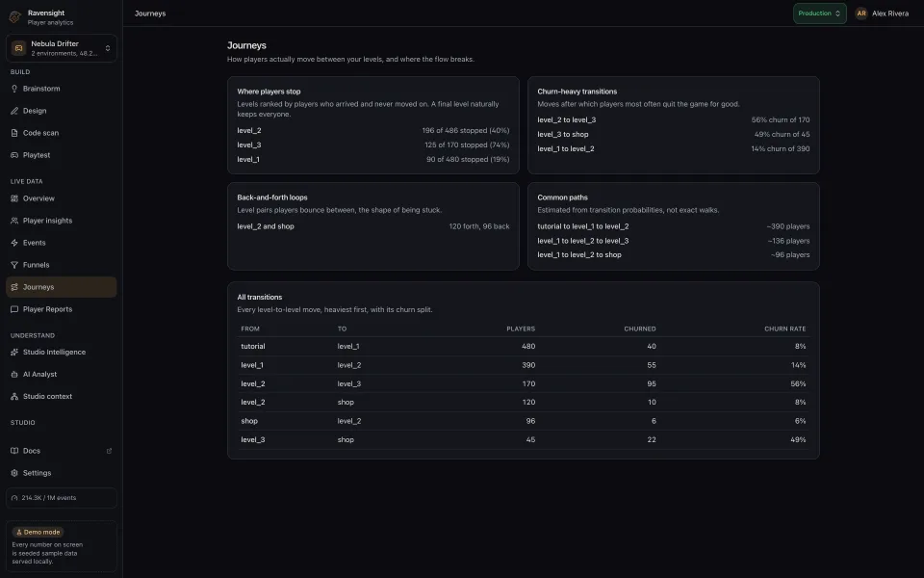
Task: Click the Settings gear icon
Action: click(14, 473)
